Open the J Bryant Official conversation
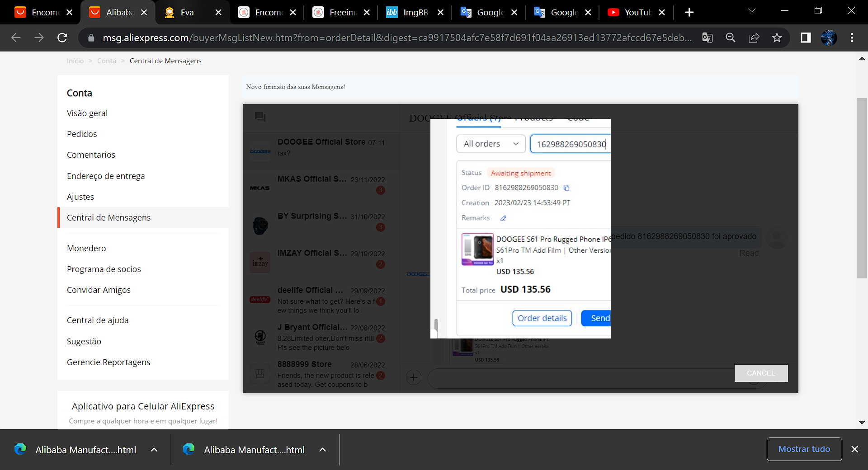This screenshot has height=470, width=868. (321, 336)
